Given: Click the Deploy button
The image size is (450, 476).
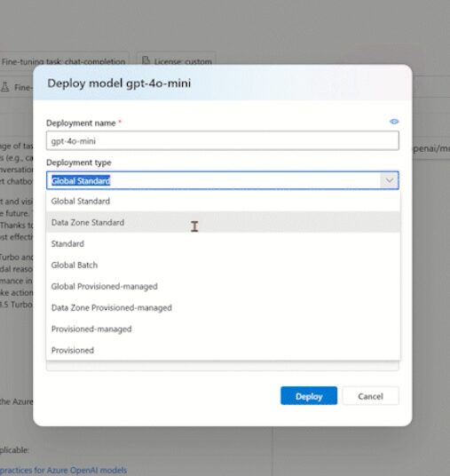Looking at the screenshot, I should (309, 396).
